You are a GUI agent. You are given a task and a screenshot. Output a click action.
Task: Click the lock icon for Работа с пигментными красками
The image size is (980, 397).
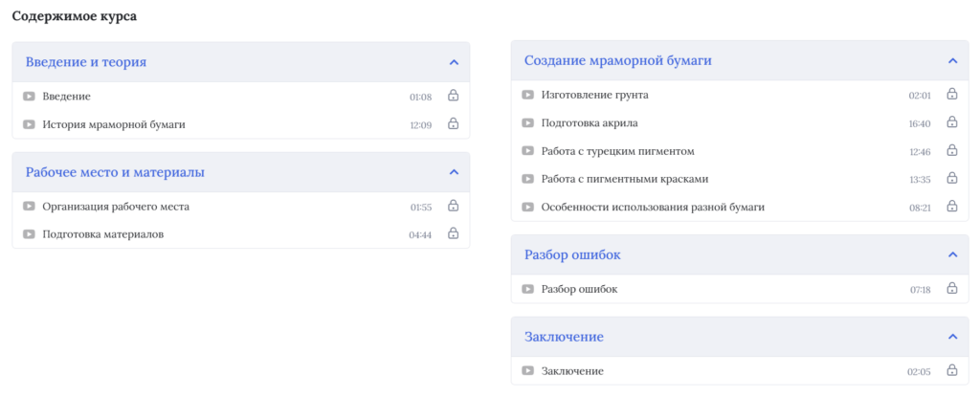pos(952,179)
